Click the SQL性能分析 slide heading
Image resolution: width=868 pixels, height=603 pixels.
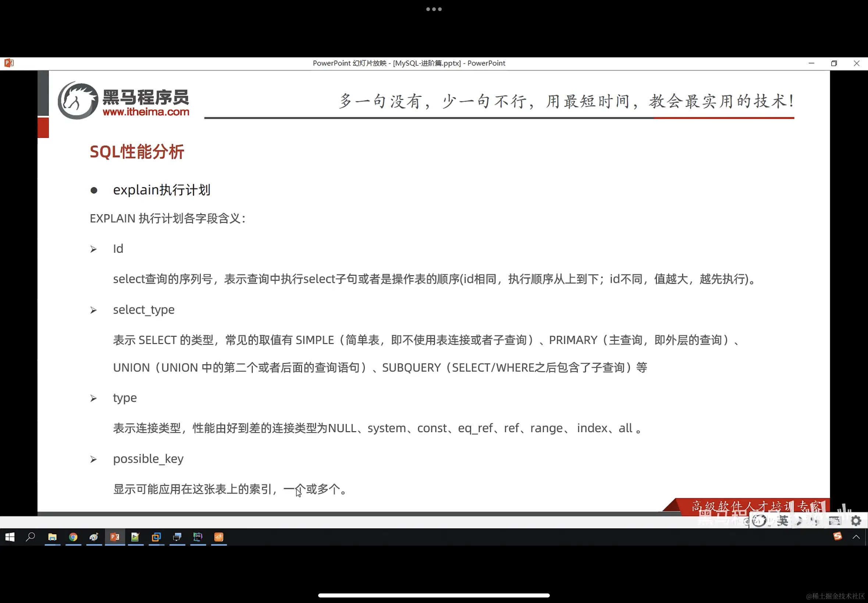pyautogui.click(x=136, y=151)
